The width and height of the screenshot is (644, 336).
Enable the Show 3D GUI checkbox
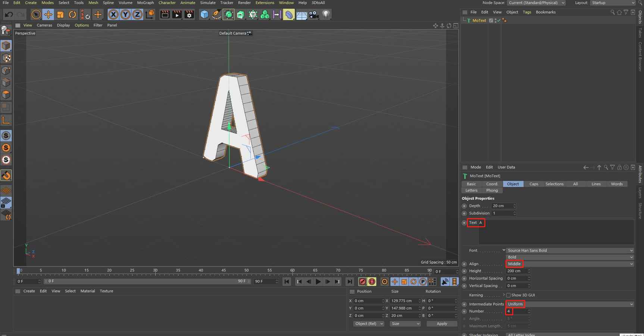[x=508, y=295]
